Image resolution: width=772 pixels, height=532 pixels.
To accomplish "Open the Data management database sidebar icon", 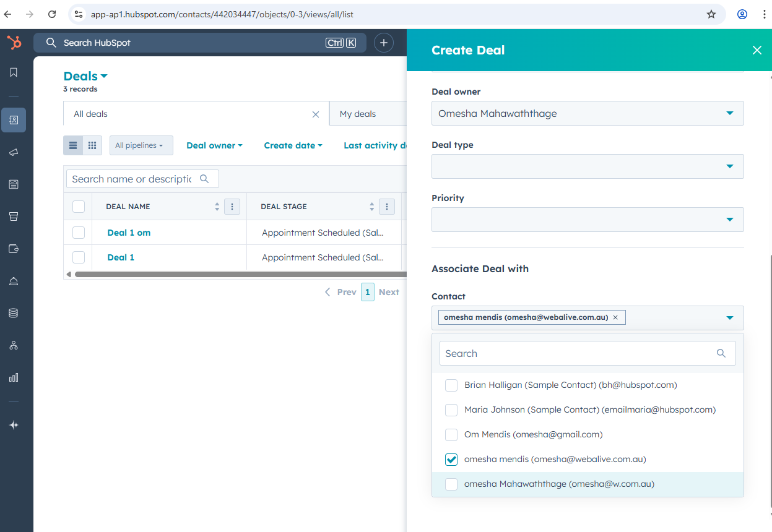I will [x=14, y=313].
